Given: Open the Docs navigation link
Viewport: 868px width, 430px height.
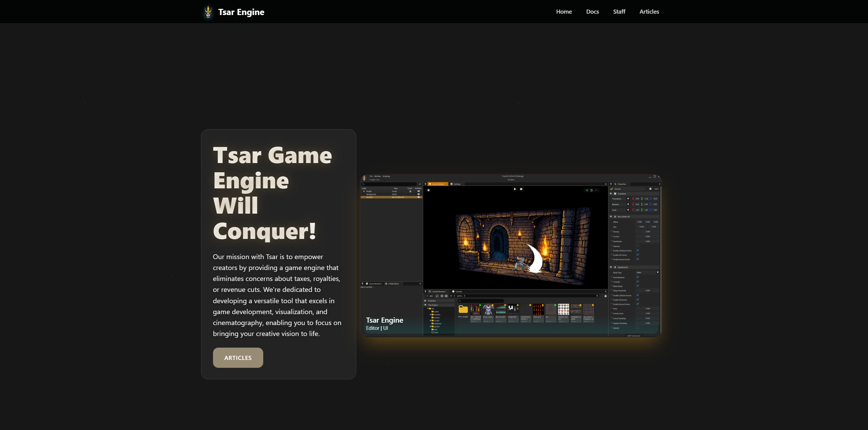Looking at the screenshot, I should [592, 12].
